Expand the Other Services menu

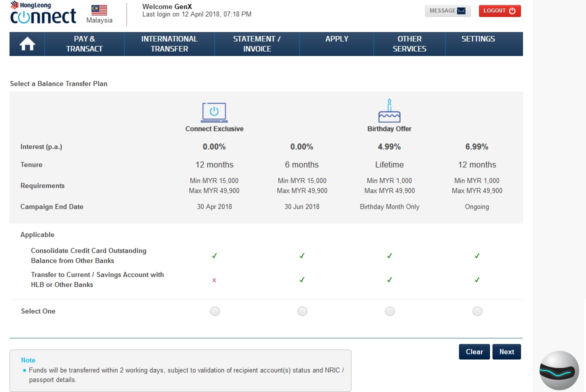pos(409,44)
